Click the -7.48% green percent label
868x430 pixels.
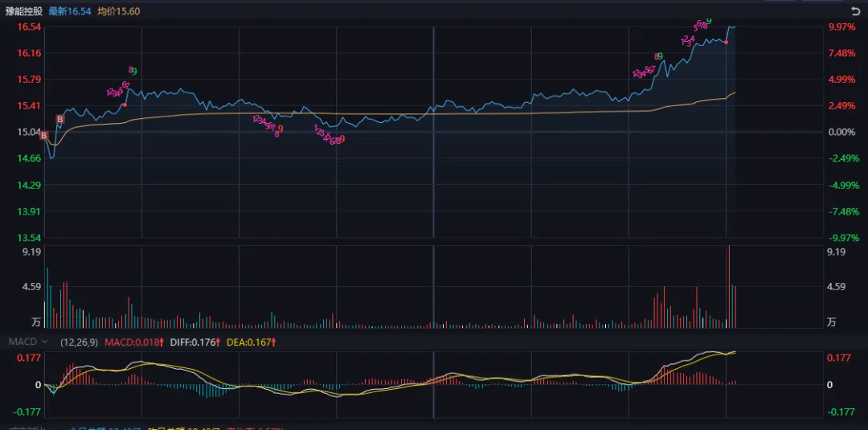(843, 211)
